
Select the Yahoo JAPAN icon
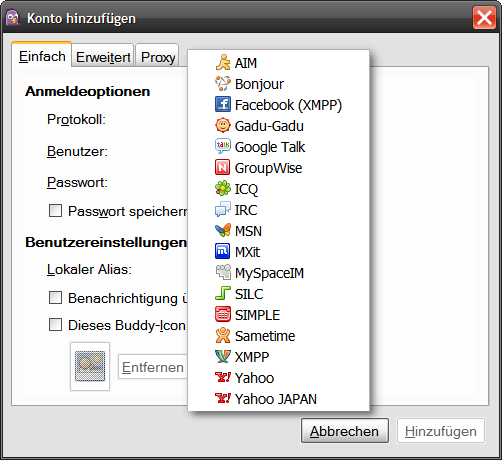[223, 398]
